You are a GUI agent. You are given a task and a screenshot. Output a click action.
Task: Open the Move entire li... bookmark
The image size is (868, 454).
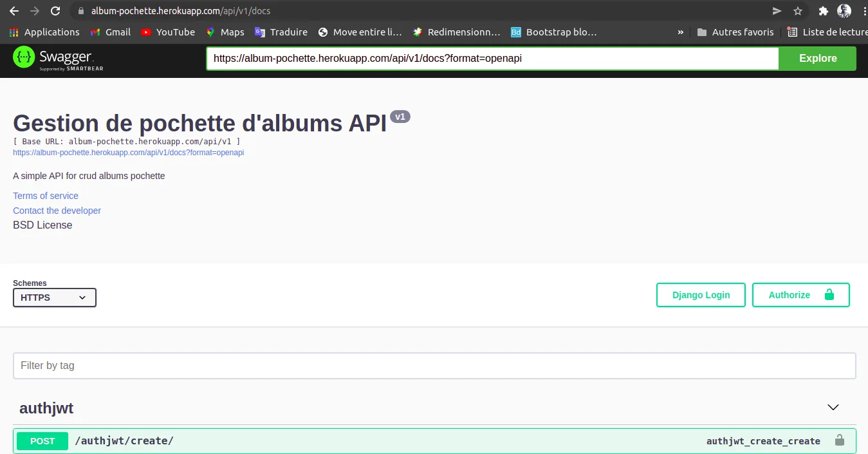(360, 32)
